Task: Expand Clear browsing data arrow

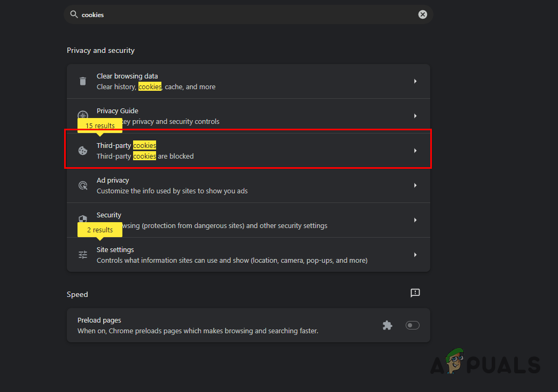Action: 415,81
